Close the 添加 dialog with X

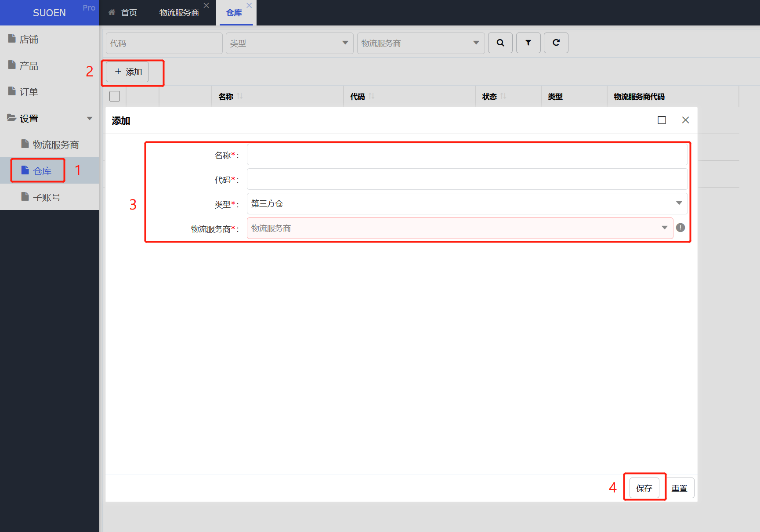tap(685, 120)
